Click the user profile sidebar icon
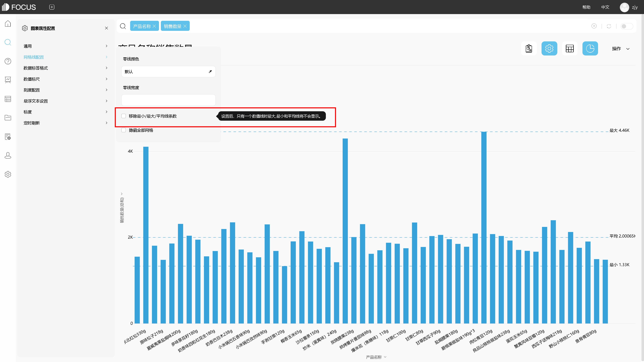Screen dimensions: 644x362 pyautogui.click(x=8, y=155)
